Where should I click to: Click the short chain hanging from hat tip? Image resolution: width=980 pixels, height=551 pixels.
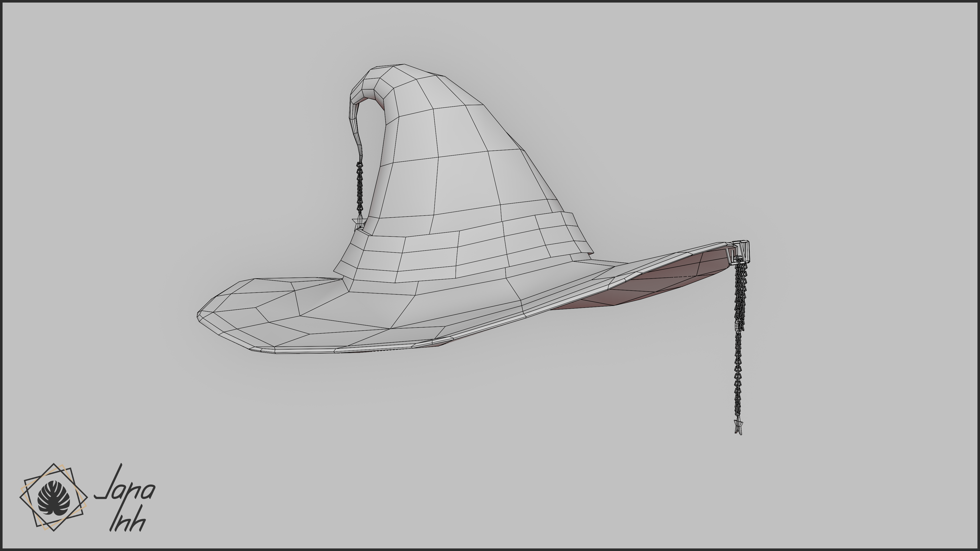pos(360,187)
